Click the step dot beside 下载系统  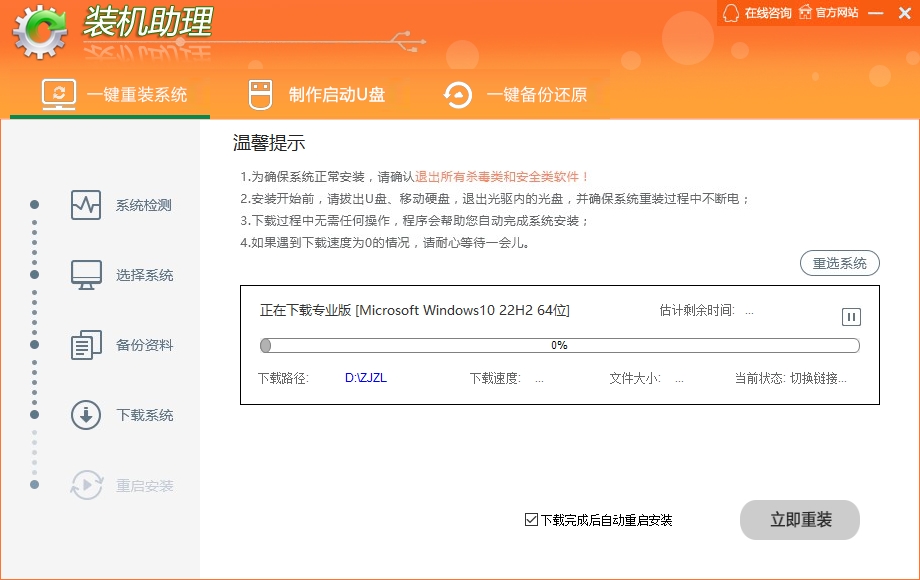point(35,415)
